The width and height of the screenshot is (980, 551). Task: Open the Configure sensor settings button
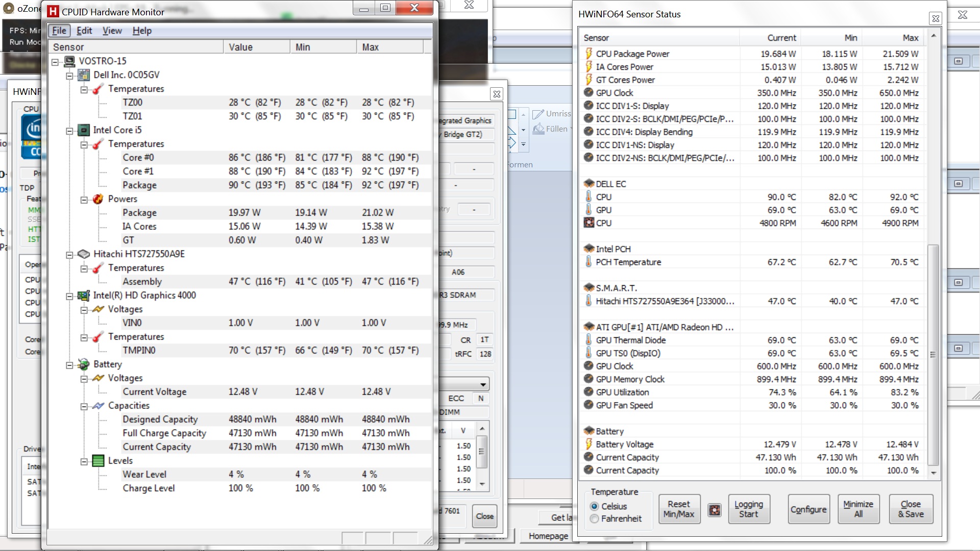(x=808, y=509)
